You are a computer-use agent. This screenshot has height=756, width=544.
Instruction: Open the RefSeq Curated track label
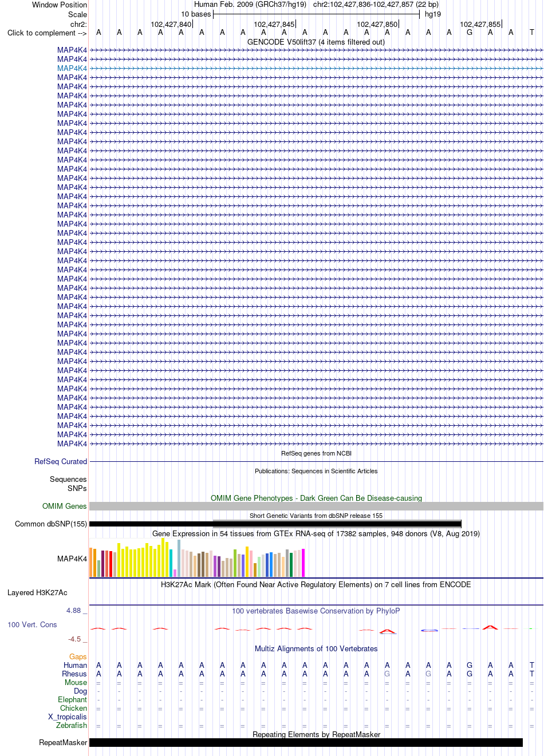pos(61,461)
